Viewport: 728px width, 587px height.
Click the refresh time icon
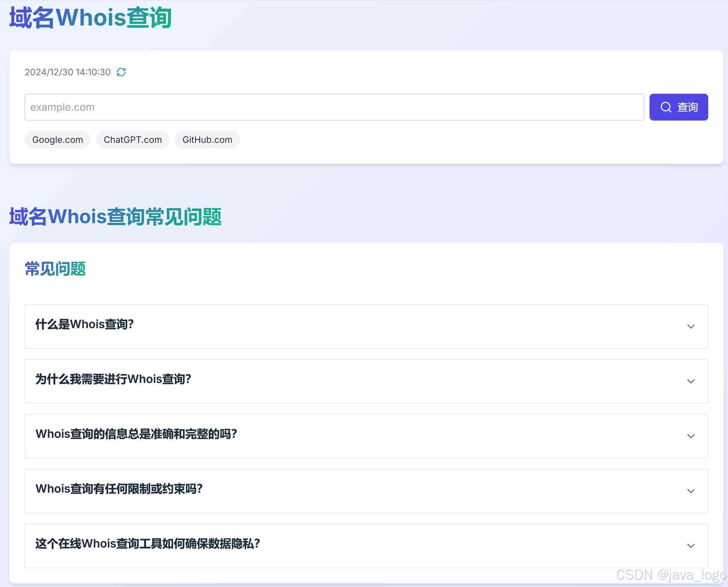pos(121,72)
